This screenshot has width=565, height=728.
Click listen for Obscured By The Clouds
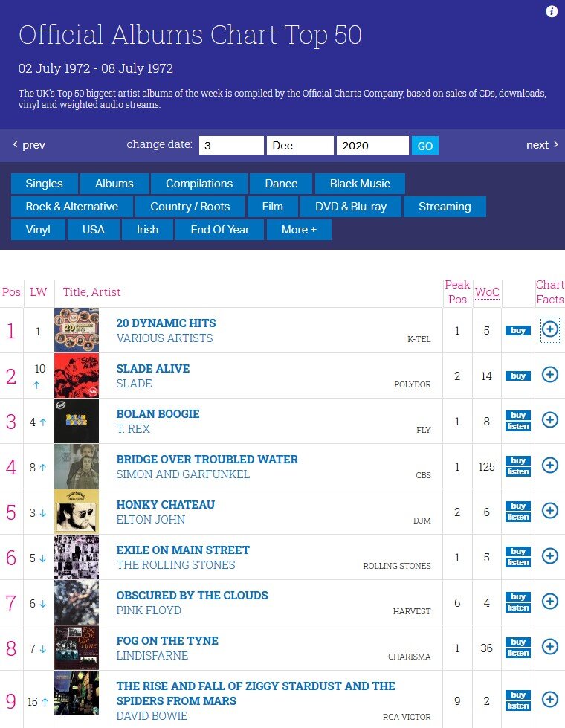pos(518,608)
